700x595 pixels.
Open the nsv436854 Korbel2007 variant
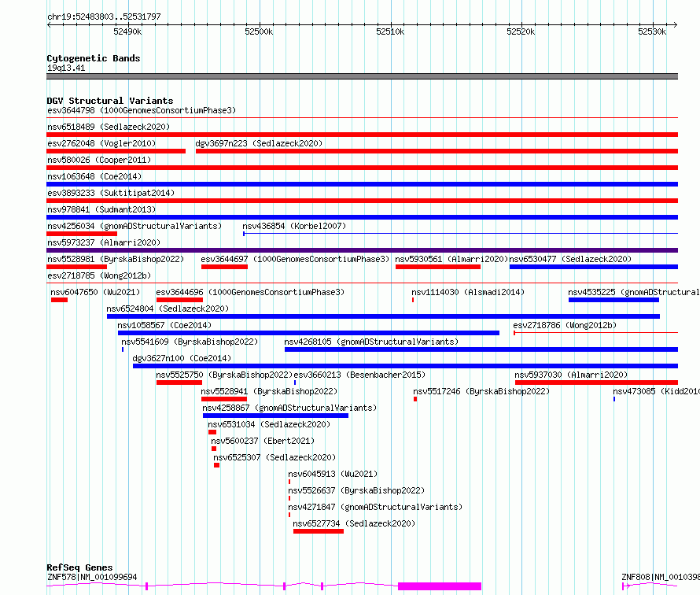[x=460, y=234]
